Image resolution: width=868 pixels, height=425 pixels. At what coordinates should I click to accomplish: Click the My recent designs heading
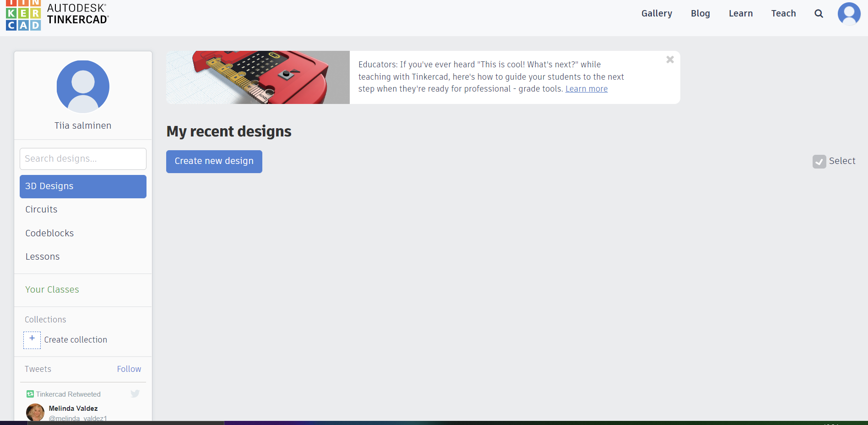coord(229,131)
